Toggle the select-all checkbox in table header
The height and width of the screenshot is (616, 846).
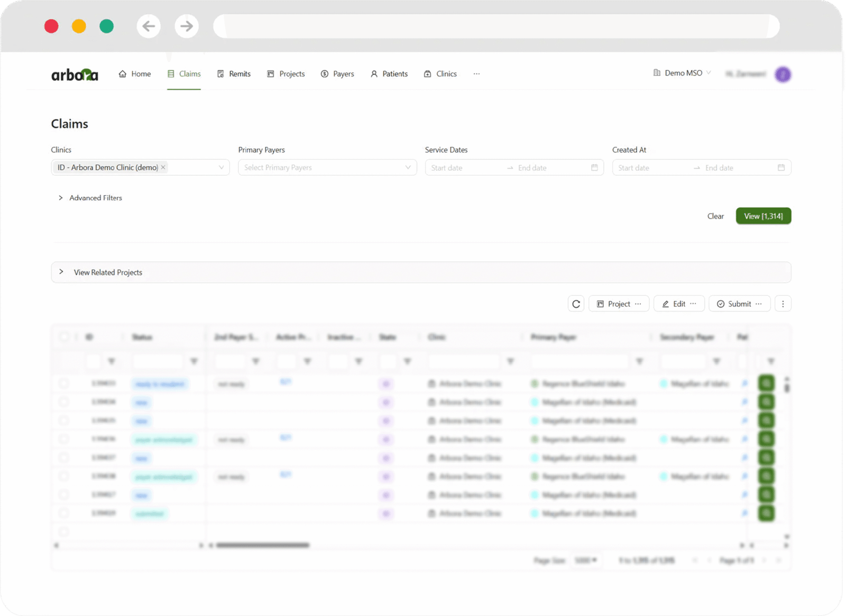(64, 337)
